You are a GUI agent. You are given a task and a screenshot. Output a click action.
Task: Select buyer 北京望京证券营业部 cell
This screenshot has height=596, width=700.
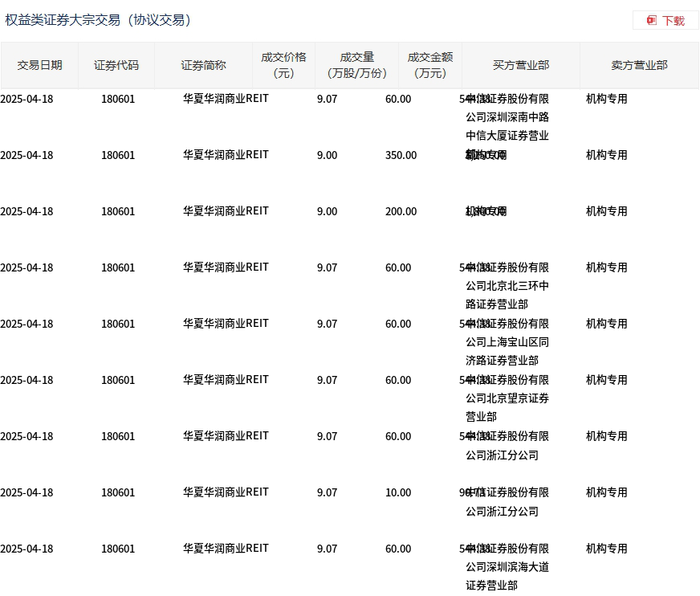pos(507,399)
